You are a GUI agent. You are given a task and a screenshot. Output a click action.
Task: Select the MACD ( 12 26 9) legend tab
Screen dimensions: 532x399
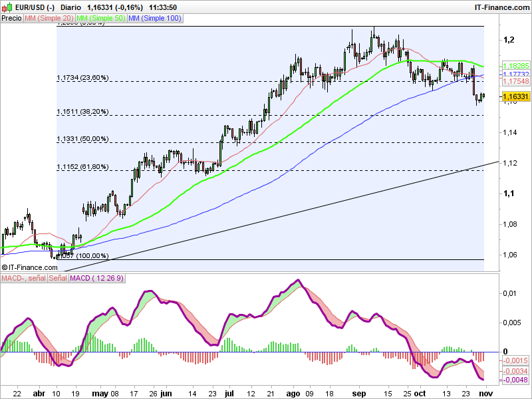(96, 278)
